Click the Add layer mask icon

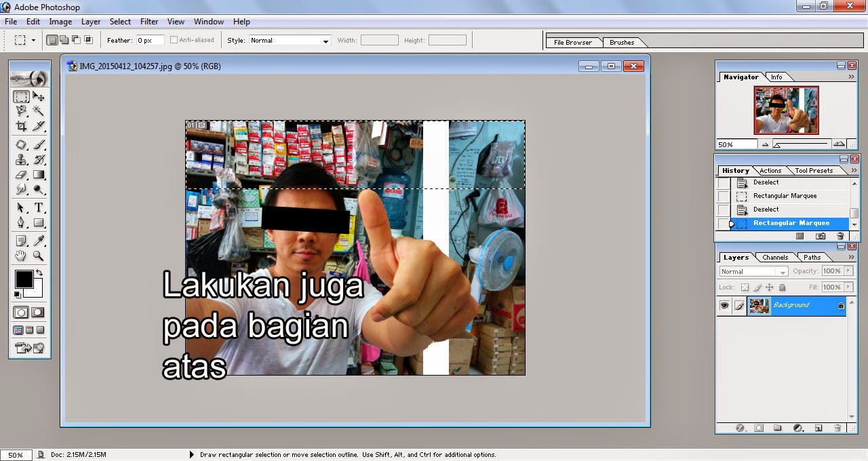pos(759,428)
